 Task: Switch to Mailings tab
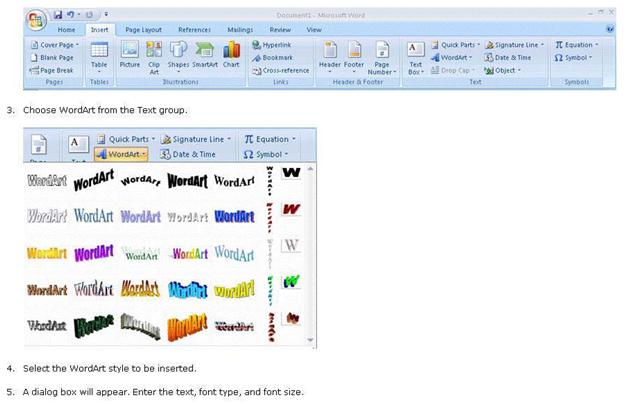[x=240, y=30]
